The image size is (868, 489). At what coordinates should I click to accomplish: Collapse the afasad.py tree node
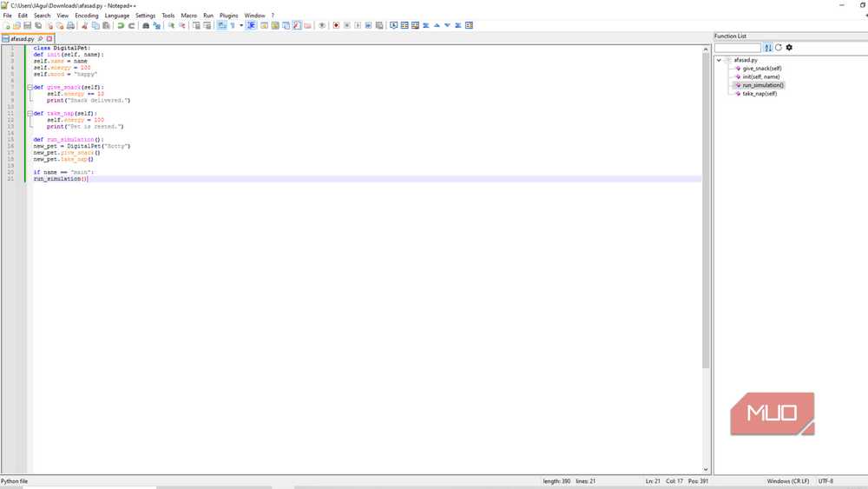(x=719, y=60)
